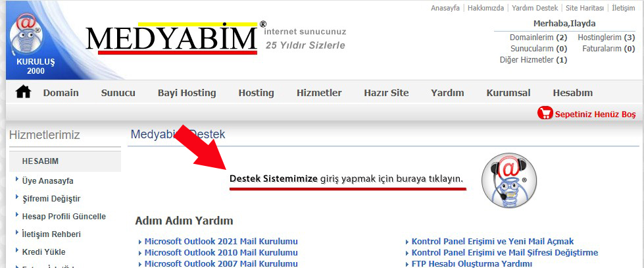Open FTP Hesabı Oluşturma Yardımı link
Image resolution: width=644 pixels, height=268 pixels.
(x=472, y=263)
